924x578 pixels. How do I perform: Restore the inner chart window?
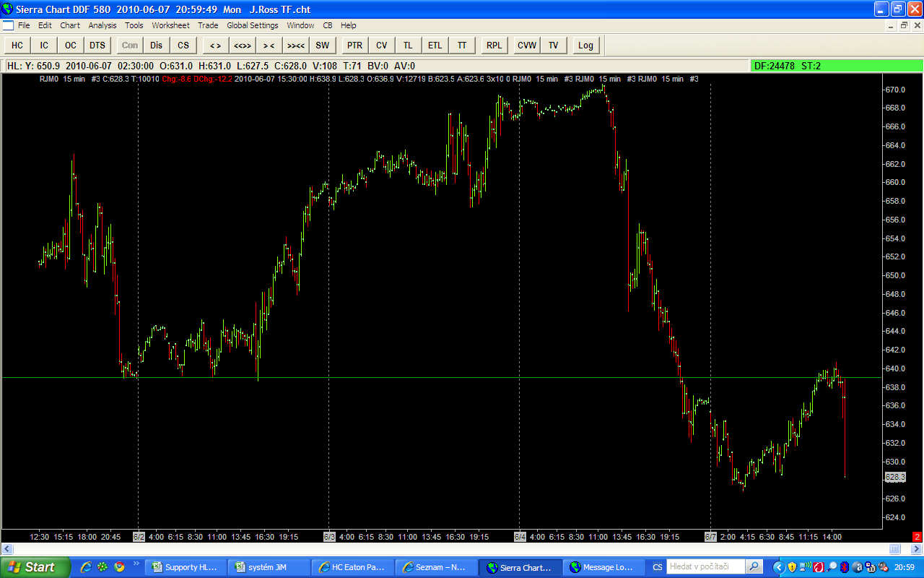click(x=904, y=25)
